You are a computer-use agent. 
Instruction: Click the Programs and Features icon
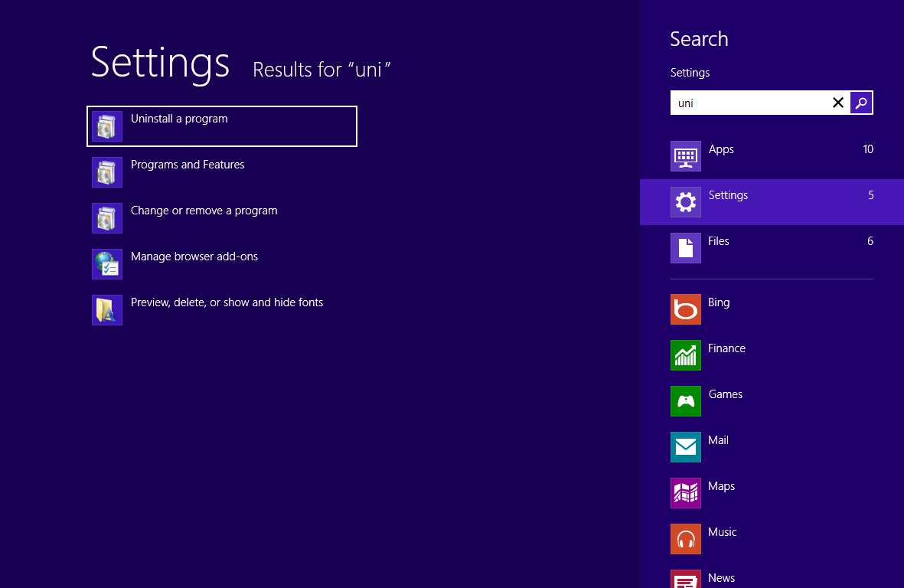[107, 172]
